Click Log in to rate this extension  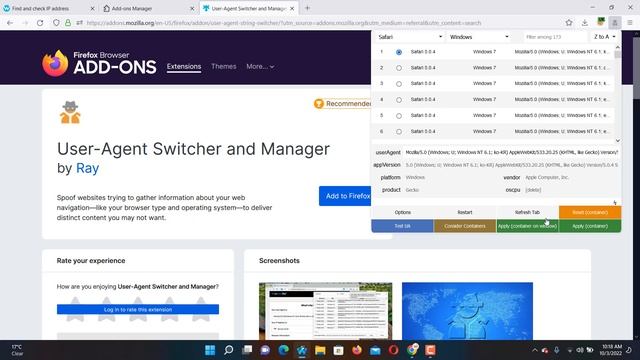(x=138, y=309)
